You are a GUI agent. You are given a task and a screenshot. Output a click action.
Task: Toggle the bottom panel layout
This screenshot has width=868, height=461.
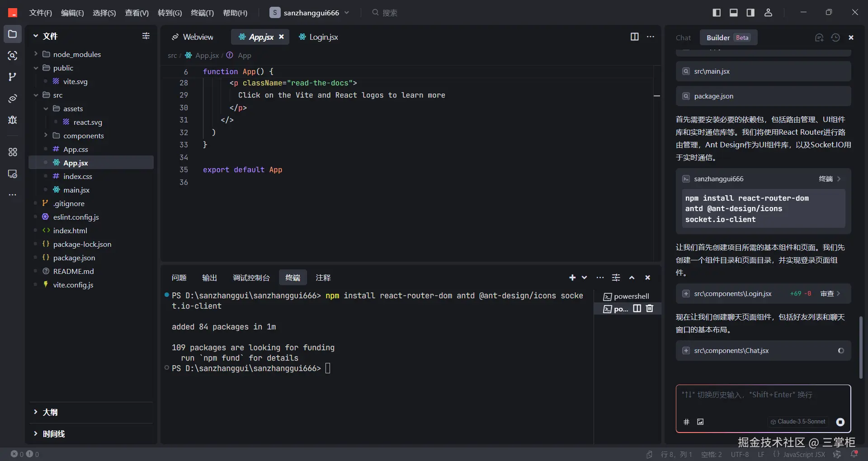pos(734,13)
